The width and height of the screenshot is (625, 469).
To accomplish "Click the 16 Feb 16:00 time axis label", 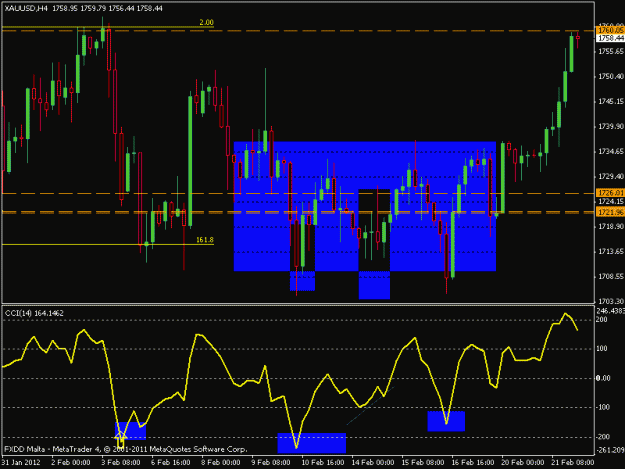I will pyautogui.click(x=472, y=462).
